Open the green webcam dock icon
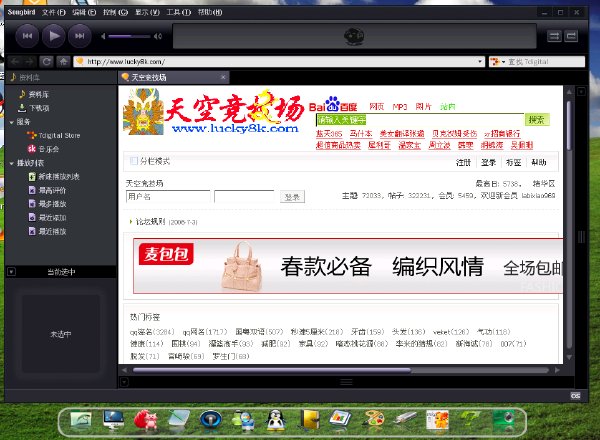The height and width of the screenshot is (440, 600). point(503,420)
